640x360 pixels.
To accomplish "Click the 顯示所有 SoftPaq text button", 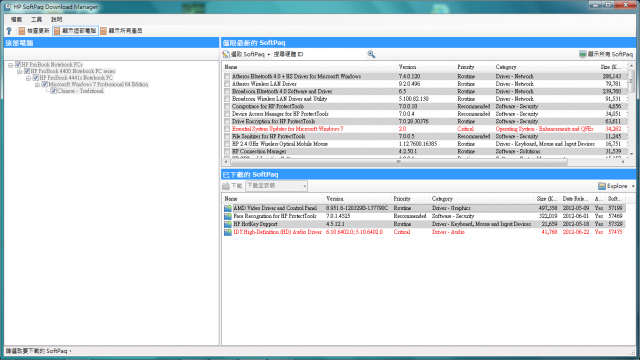I will 611,54.
